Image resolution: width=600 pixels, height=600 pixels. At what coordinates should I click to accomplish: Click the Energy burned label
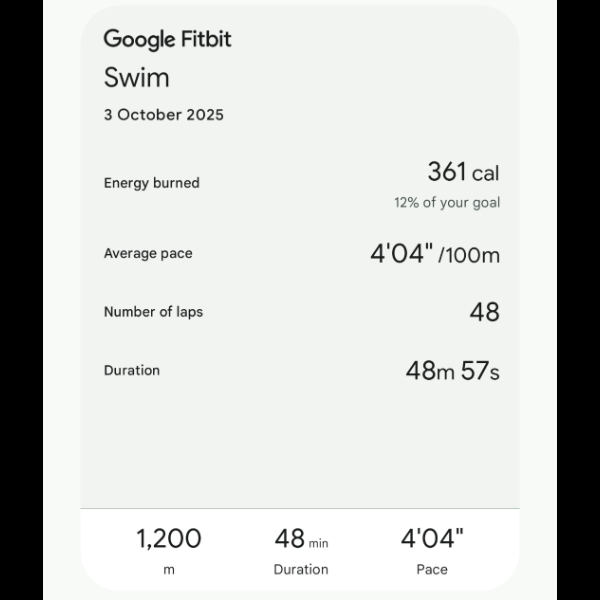click(x=151, y=183)
